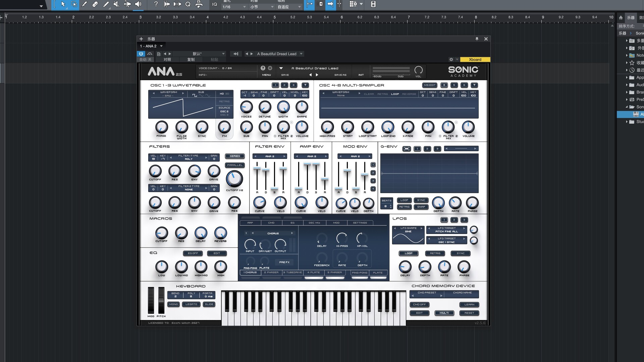Pick the Paint pencil tool
The image size is (644, 362).
106,4
